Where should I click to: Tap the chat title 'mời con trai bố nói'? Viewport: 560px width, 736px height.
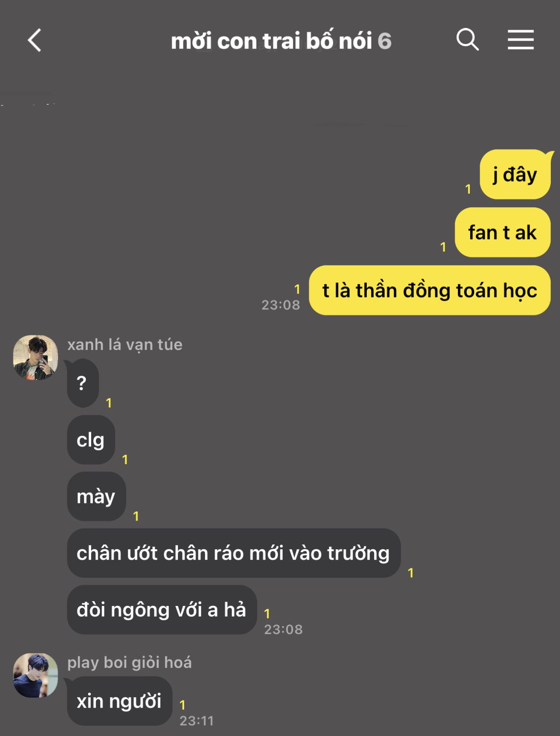click(x=271, y=41)
